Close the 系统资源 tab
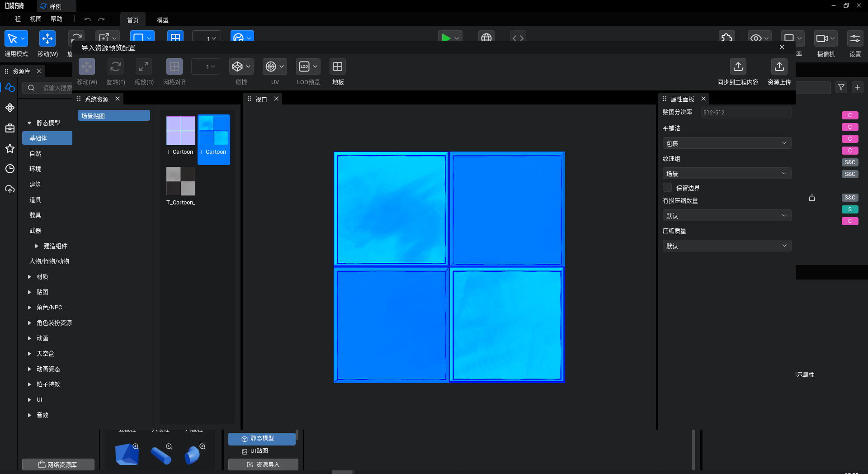Image resolution: width=868 pixels, height=474 pixels. point(118,99)
